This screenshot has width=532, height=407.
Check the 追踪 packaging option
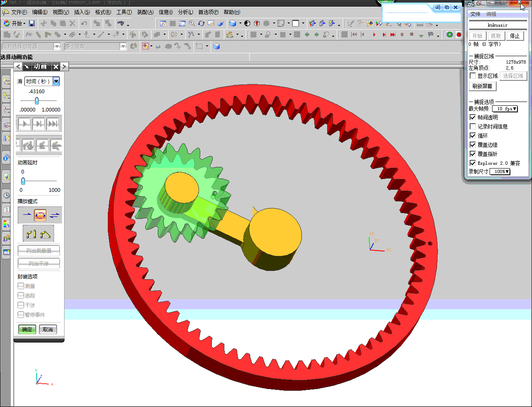(x=21, y=295)
